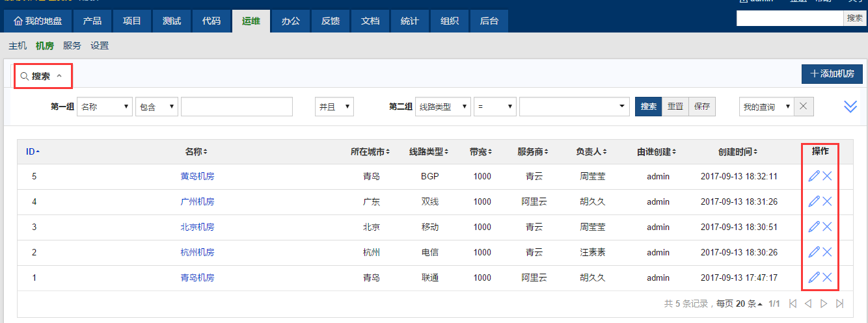The width and height of the screenshot is (868, 323).
Task: Open the 线路类型 field dropdown in second group
Action: click(x=442, y=107)
